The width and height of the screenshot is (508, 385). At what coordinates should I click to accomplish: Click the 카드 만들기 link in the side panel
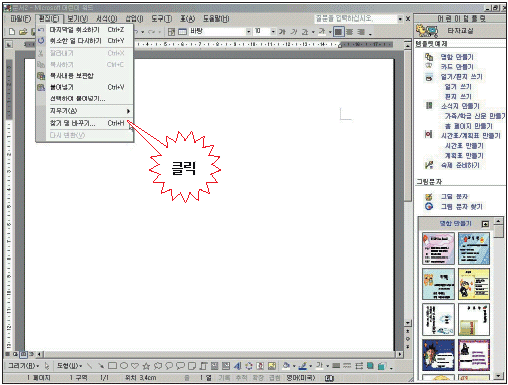(x=457, y=67)
